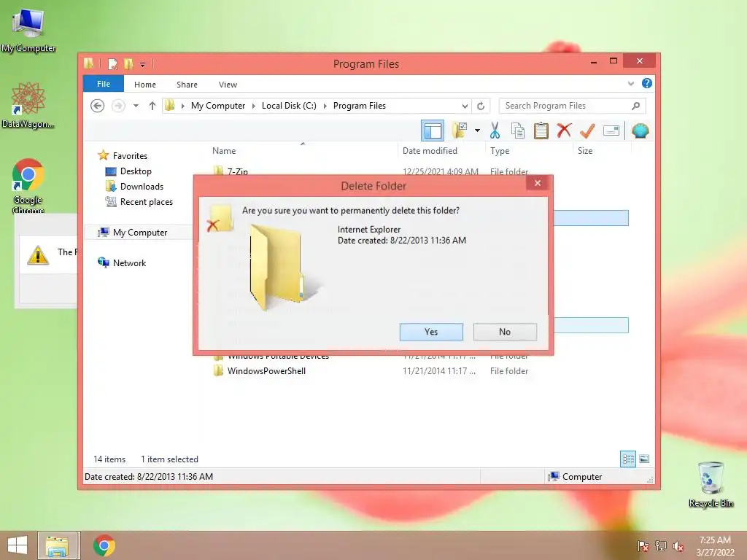747x560 pixels.
Task: Open the Home ribbon tab
Action: 145,85
